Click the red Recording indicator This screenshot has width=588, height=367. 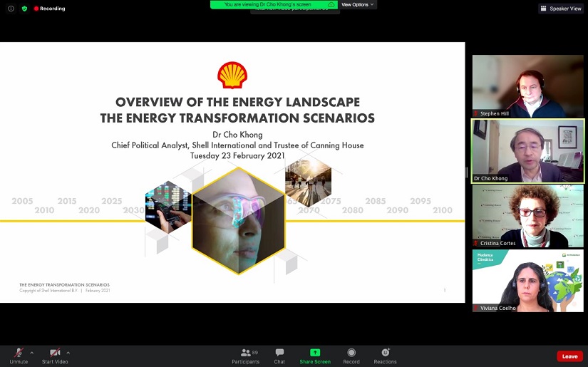pos(49,9)
